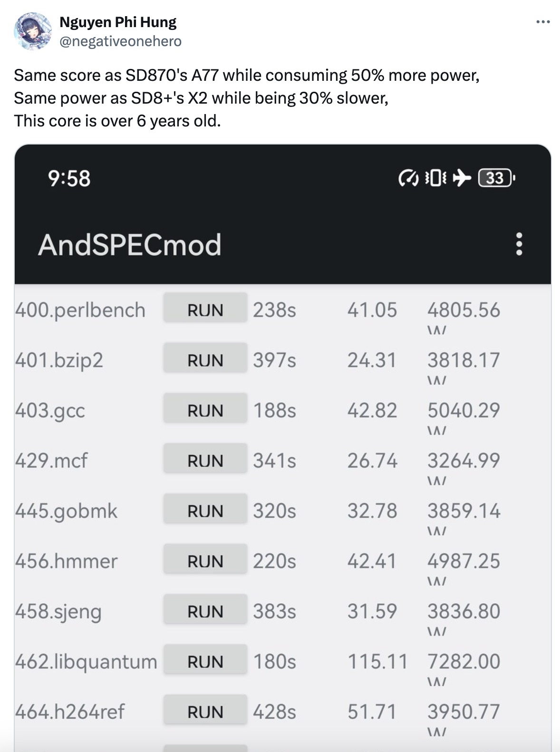560x752 pixels.
Task: Open the @negativeonehero handle link
Action: [x=120, y=42]
